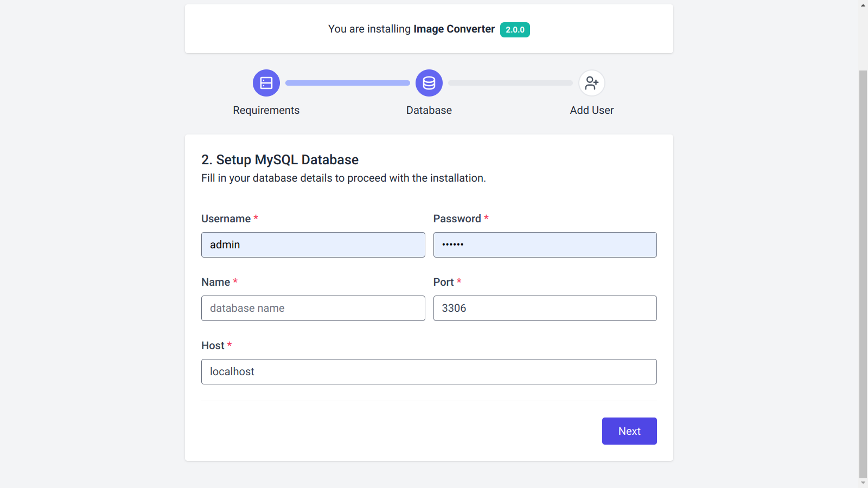Screen dimensions: 868x488
Task: Click the progress bar between Database and Add User
Action: (510, 83)
